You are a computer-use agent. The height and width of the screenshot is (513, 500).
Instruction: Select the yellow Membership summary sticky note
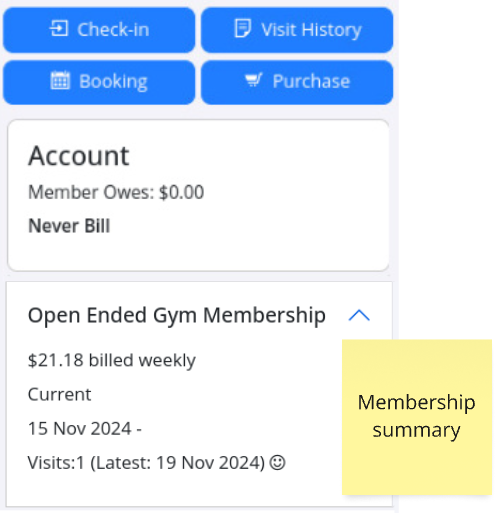coord(417,417)
